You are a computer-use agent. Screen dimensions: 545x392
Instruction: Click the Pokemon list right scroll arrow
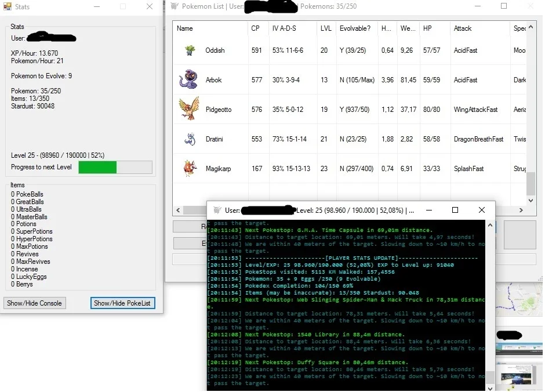point(521,210)
